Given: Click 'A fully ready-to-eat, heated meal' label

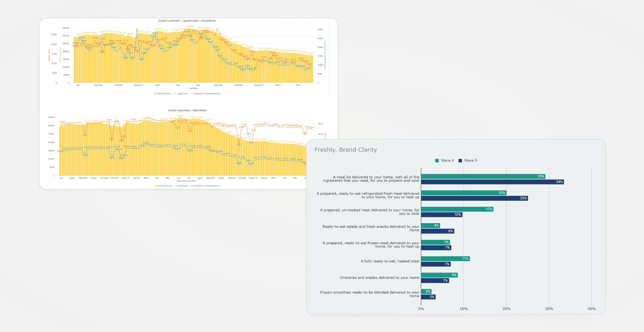Looking at the screenshot, I should coord(390,261).
